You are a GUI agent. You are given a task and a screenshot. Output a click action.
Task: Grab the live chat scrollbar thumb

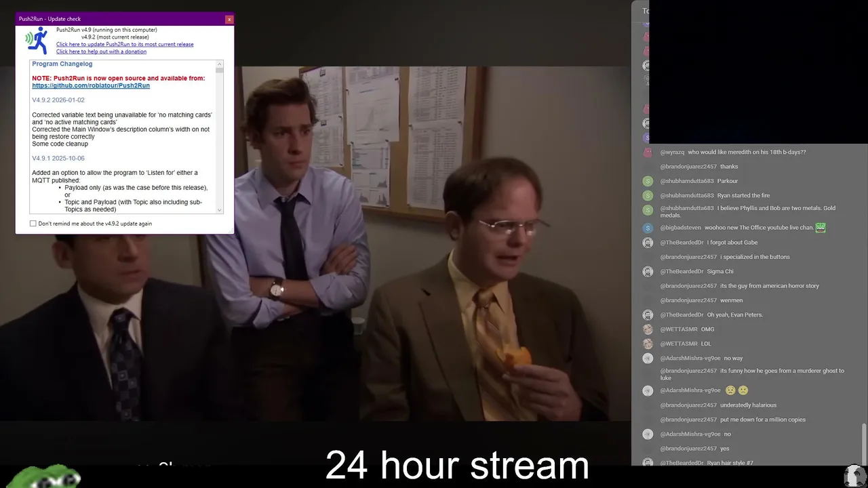tap(863, 444)
